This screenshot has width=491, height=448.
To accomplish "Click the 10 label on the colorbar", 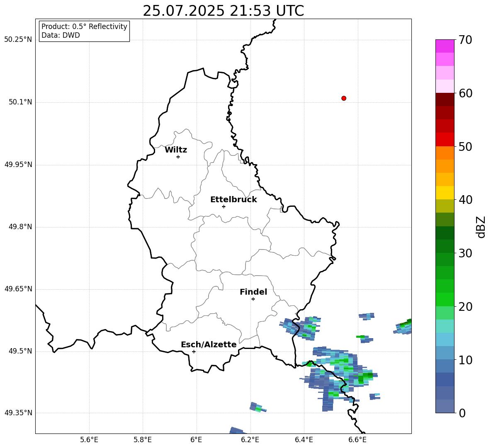I will tap(465, 360).
